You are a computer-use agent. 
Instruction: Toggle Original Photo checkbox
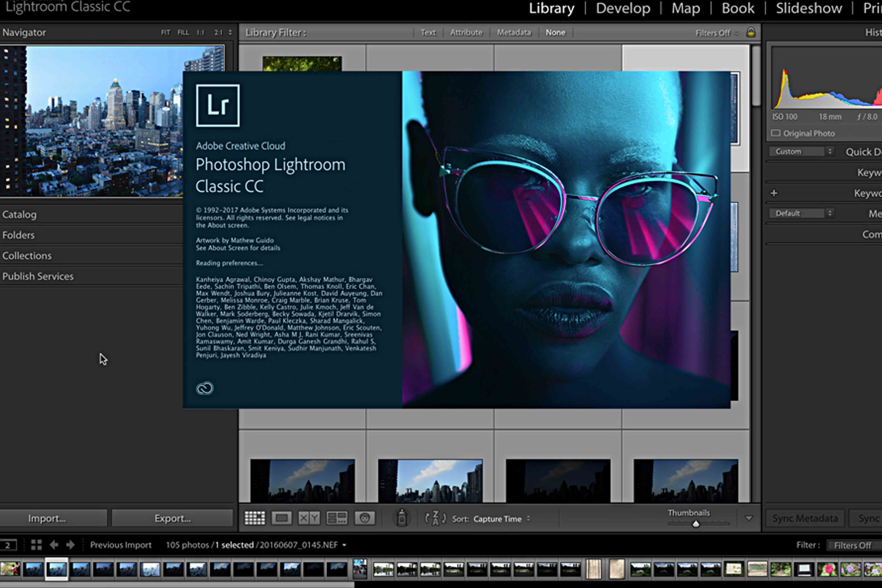(x=775, y=133)
